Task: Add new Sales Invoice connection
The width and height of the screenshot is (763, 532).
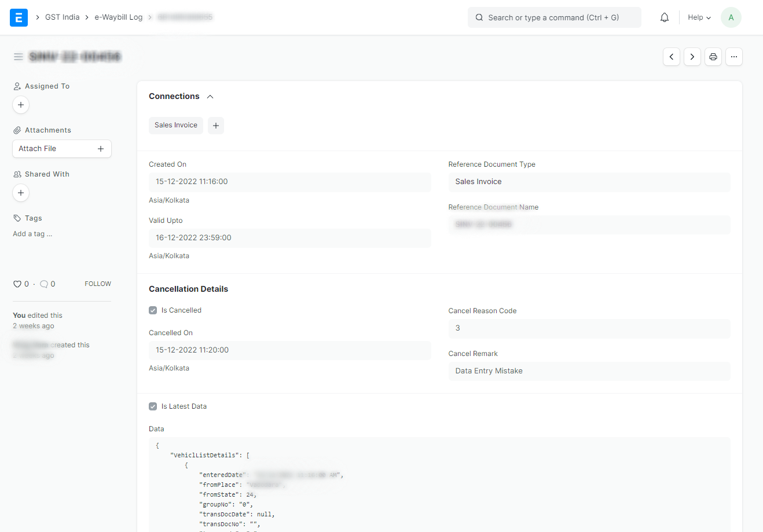Action: 216,126
